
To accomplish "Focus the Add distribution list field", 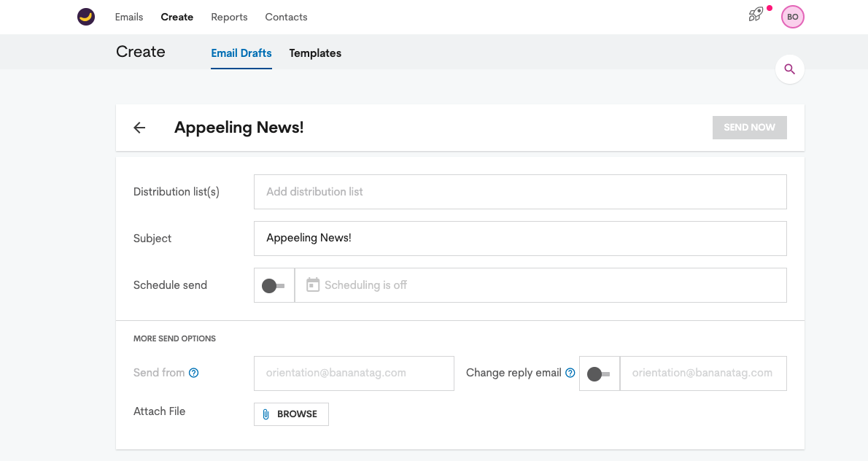I will [x=520, y=192].
